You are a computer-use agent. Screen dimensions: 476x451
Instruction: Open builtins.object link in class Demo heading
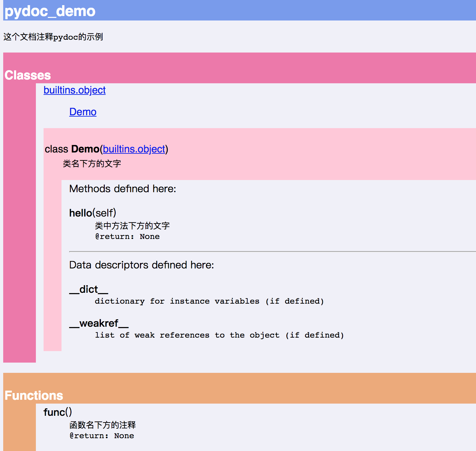coord(134,149)
